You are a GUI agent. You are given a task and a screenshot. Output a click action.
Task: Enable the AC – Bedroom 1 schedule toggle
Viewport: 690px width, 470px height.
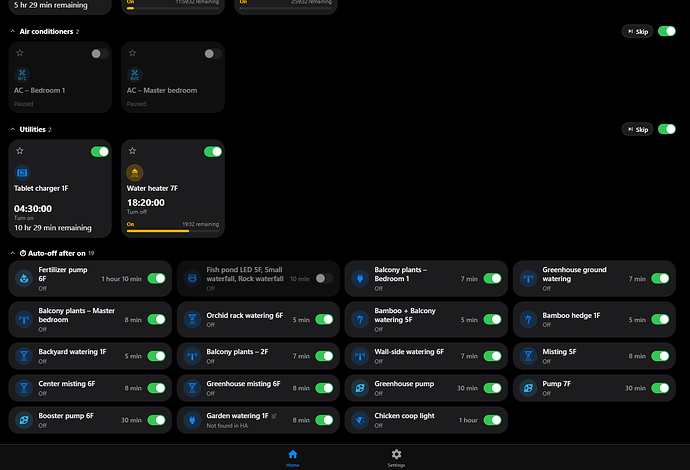99,54
